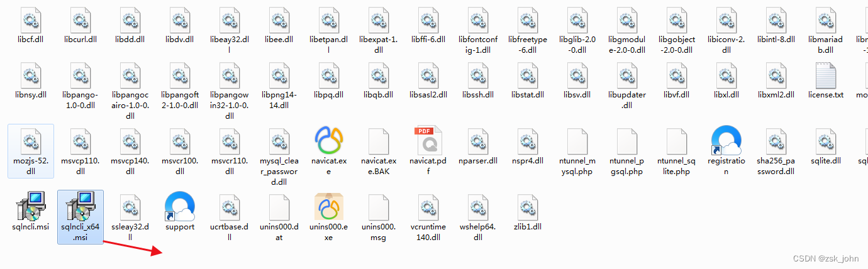Viewport: 868px width, 269px height.
Task: Select the ntunnel_mysql.php file icon
Action: pyautogui.click(x=577, y=141)
